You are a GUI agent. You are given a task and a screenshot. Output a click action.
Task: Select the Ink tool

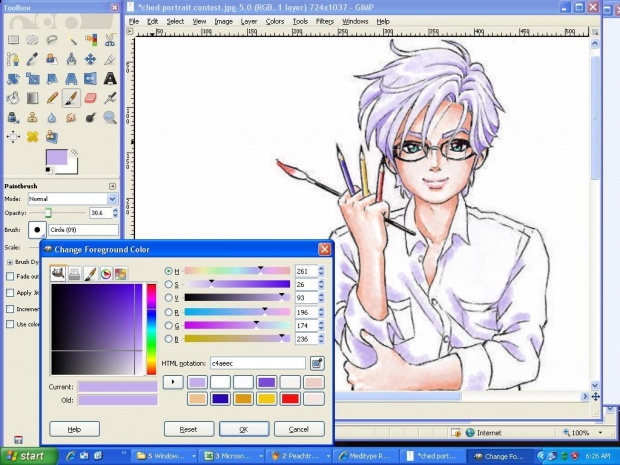tap(13, 117)
